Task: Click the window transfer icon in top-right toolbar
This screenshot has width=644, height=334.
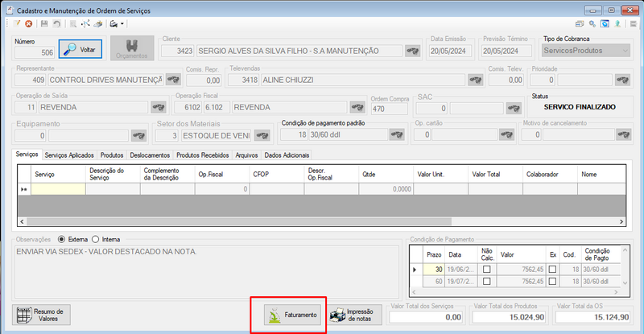Action: tap(580, 24)
